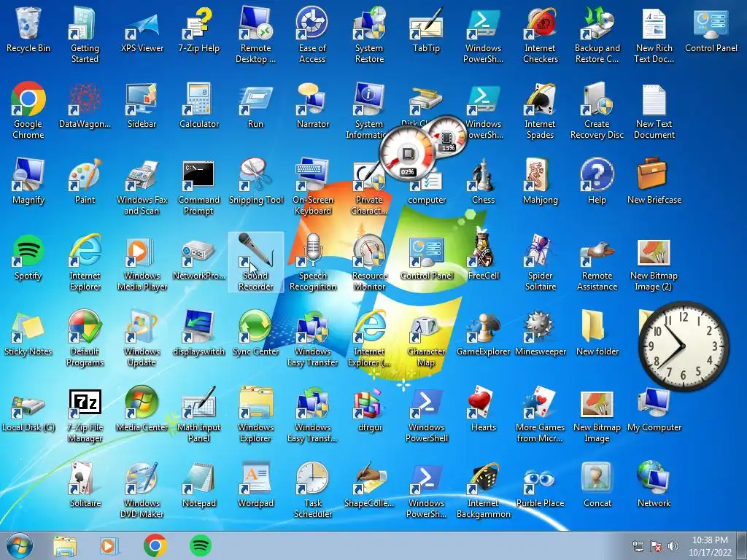This screenshot has height=560, width=747.
Task: Select the Chess game icon
Action: (483, 175)
